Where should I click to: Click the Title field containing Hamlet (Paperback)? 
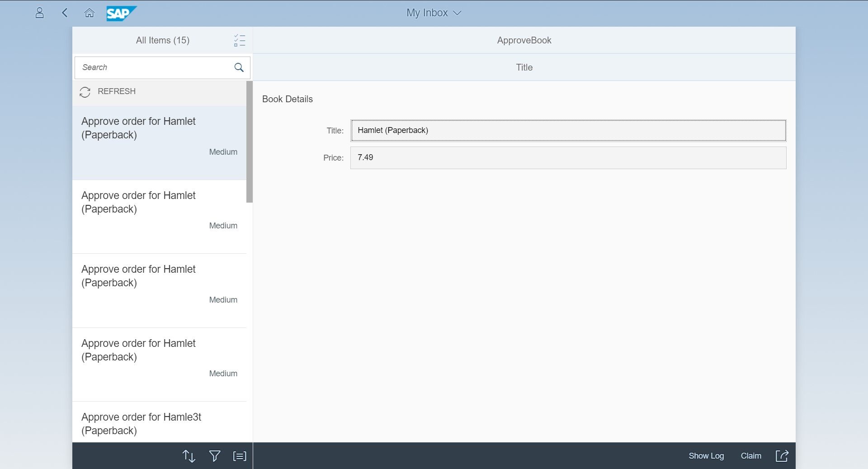[568, 130]
